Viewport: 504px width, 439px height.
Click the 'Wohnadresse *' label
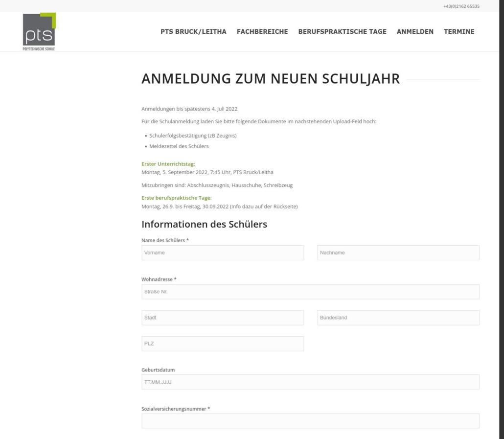click(x=159, y=279)
